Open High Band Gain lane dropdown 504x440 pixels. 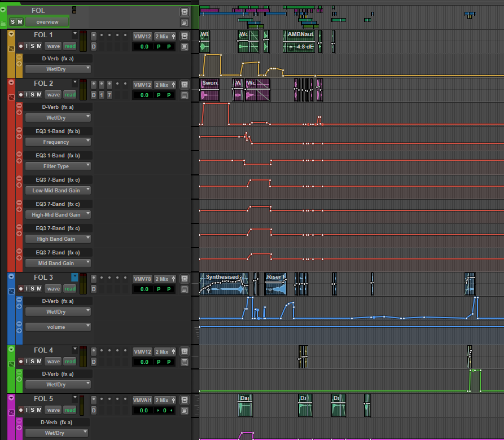pos(58,239)
